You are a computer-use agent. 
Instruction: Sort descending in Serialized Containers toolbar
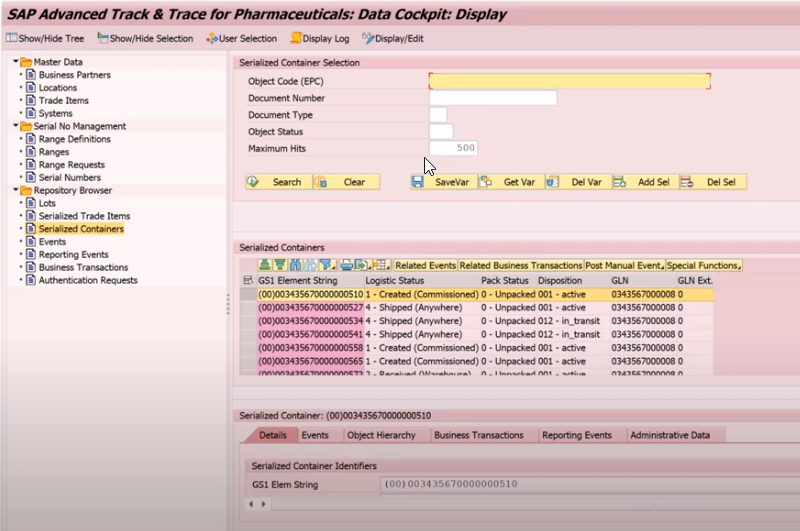point(280,265)
